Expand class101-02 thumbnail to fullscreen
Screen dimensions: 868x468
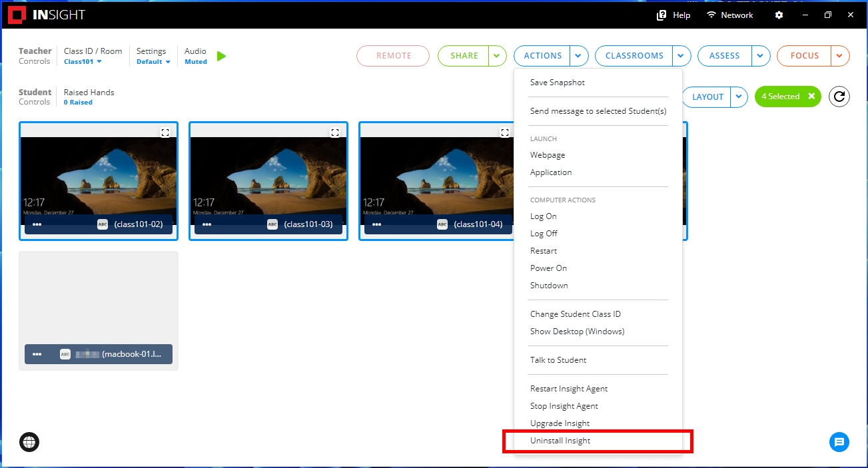pos(165,132)
